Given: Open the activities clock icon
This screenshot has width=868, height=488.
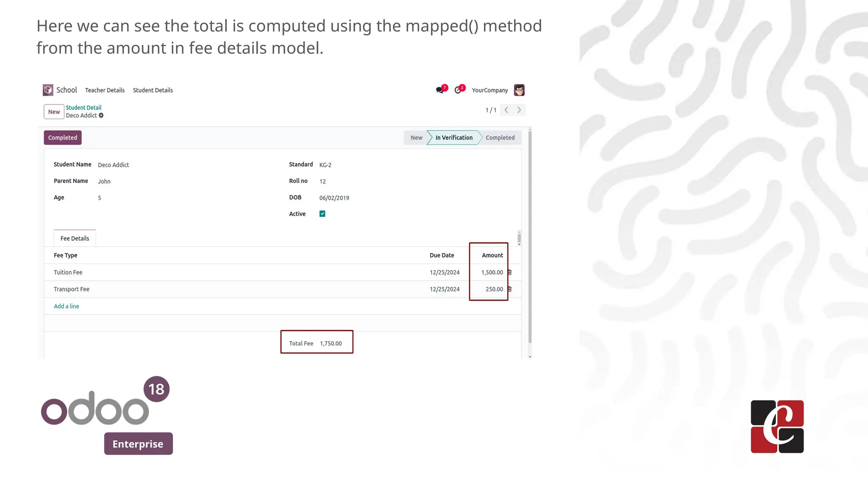Looking at the screenshot, I should [458, 90].
